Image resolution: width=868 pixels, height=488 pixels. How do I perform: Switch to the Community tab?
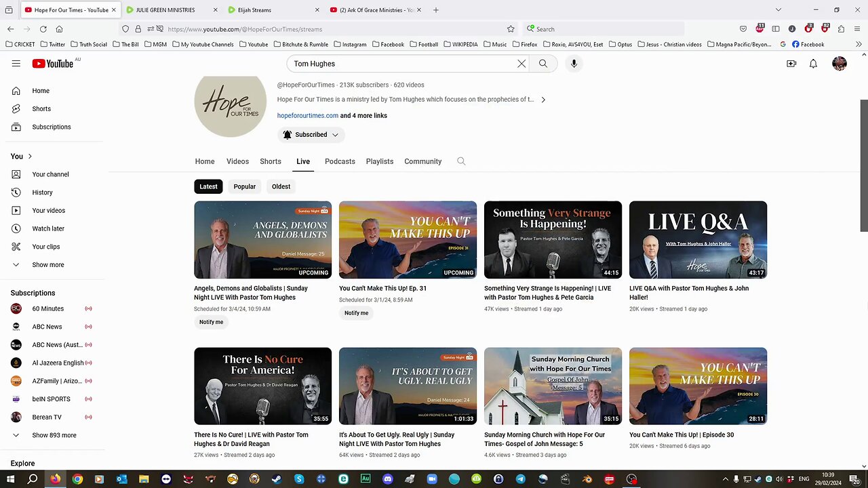click(x=423, y=161)
